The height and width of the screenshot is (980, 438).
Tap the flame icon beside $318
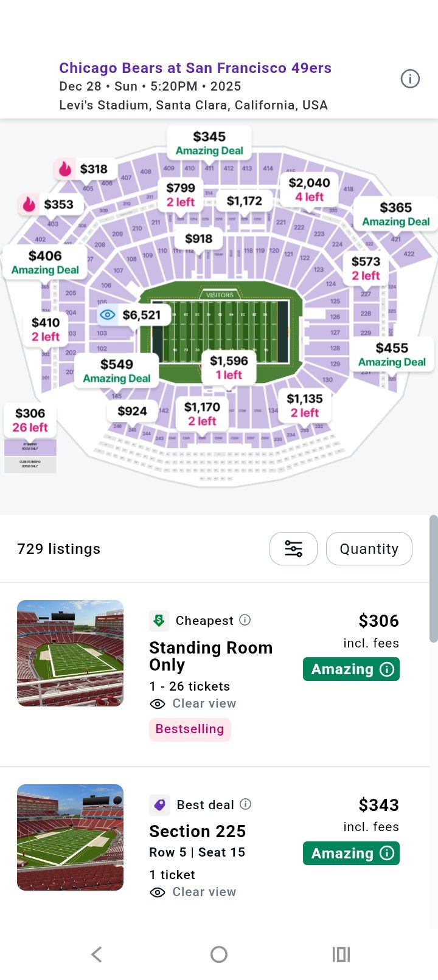tap(65, 169)
